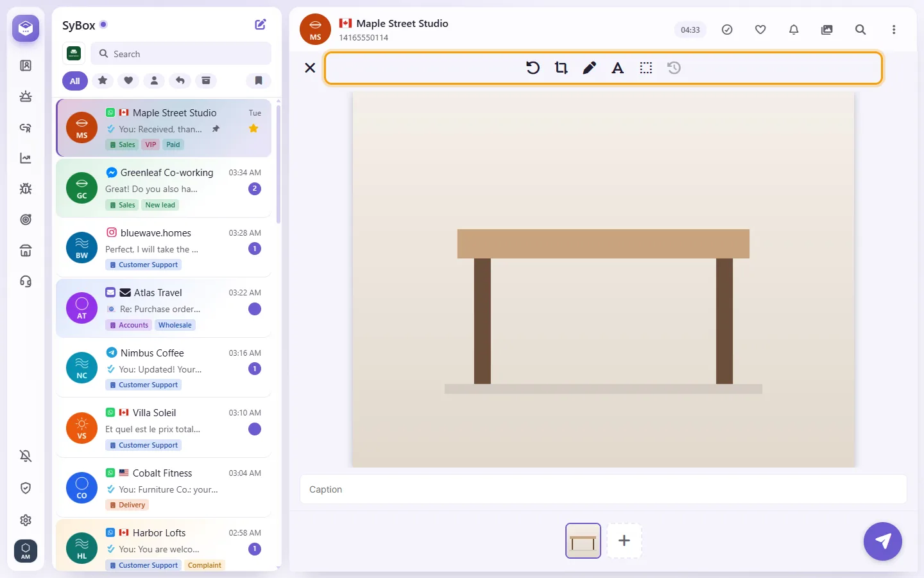Click the 04:33 timer badge

coord(690,30)
